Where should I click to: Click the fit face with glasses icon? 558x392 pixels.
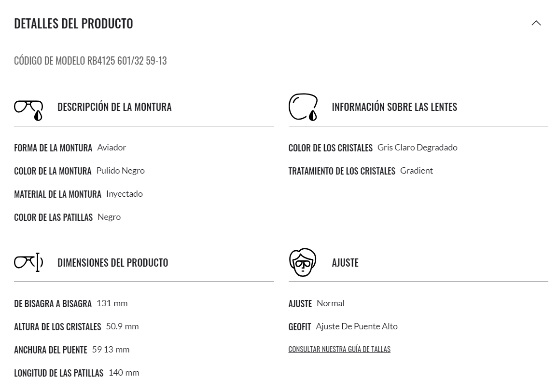(303, 262)
